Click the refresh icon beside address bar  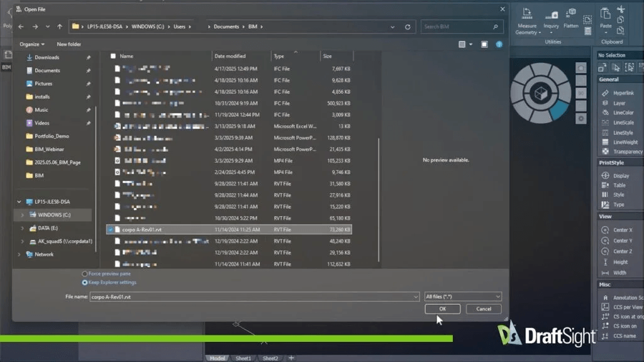(x=408, y=27)
